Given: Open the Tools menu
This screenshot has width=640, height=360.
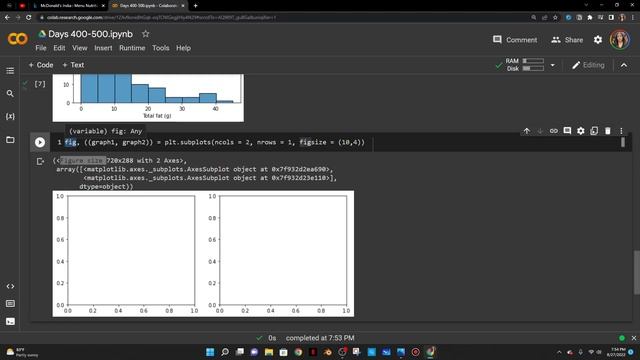Looking at the screenshot, I should point(160,48).
